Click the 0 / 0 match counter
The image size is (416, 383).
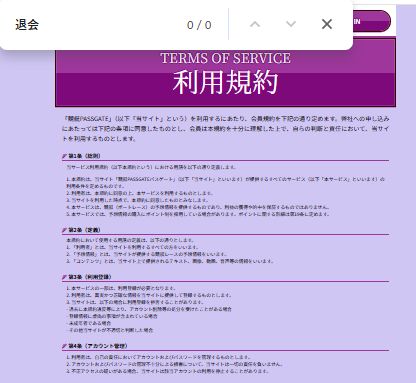point(199,25)
